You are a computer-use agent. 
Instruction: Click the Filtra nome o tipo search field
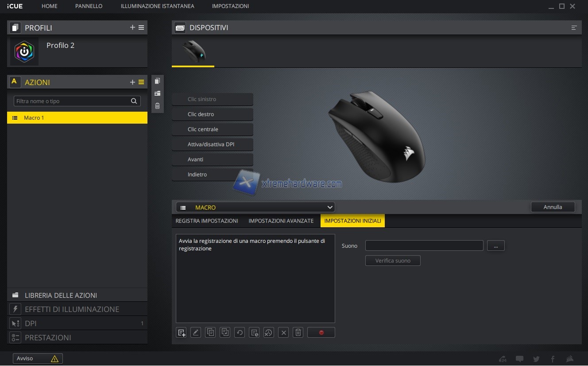pos(72,101)
